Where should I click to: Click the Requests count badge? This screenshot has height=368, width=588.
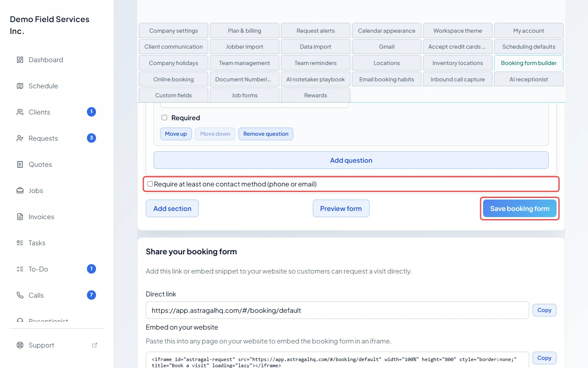(x=91, y=138)
